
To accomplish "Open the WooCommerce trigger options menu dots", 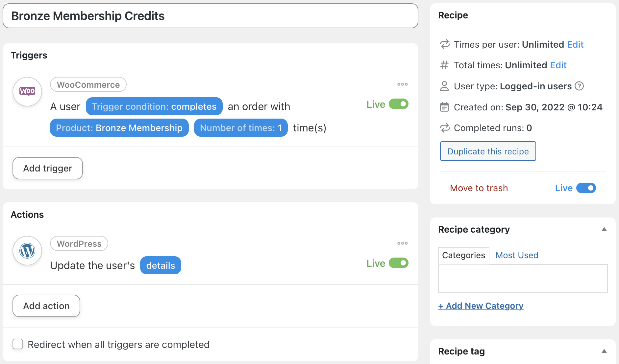I will tap(402, 84).
